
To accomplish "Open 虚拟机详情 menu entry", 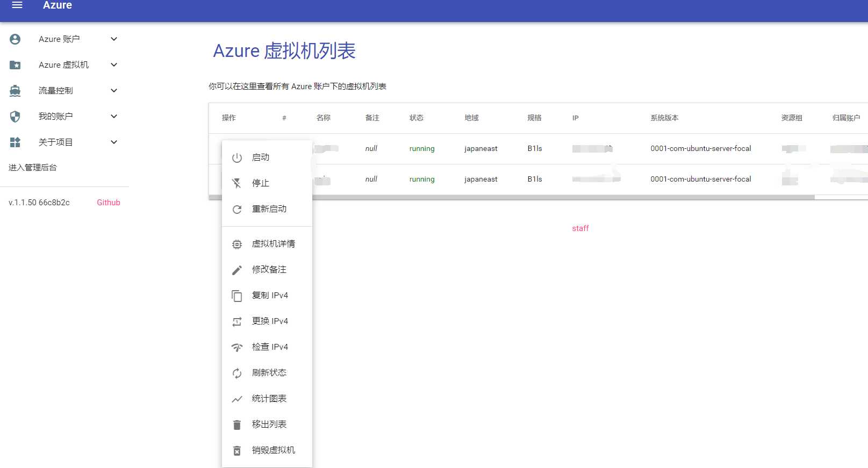I will click(267, 244).
